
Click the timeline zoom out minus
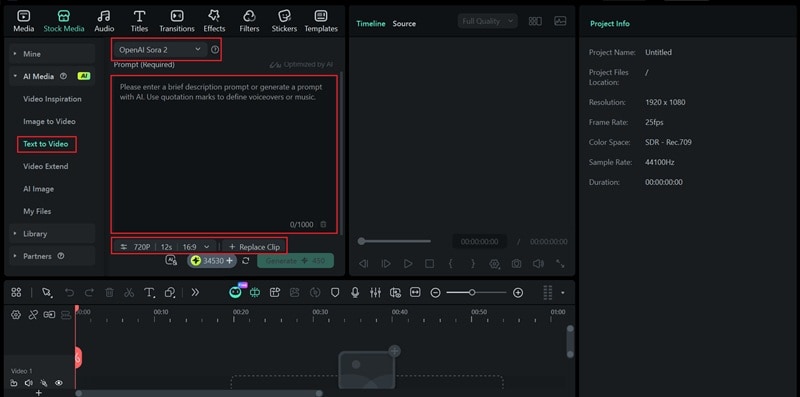(x=435, y=292)
